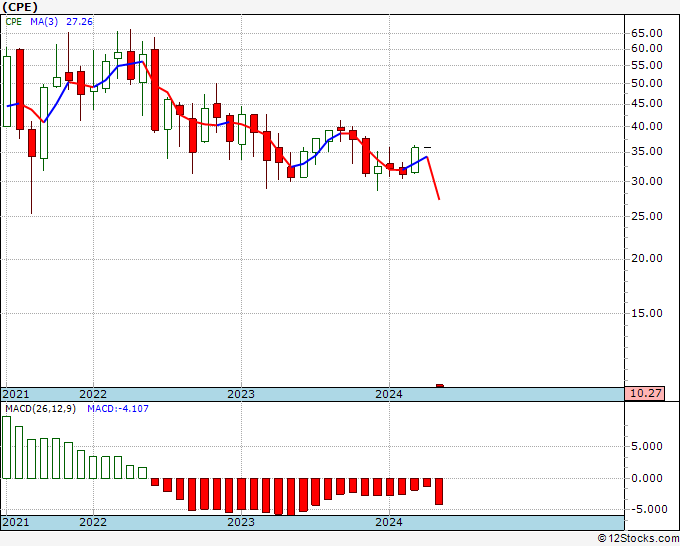
Task: Select the 25.00 price axis label
Action: pos(647,216)
